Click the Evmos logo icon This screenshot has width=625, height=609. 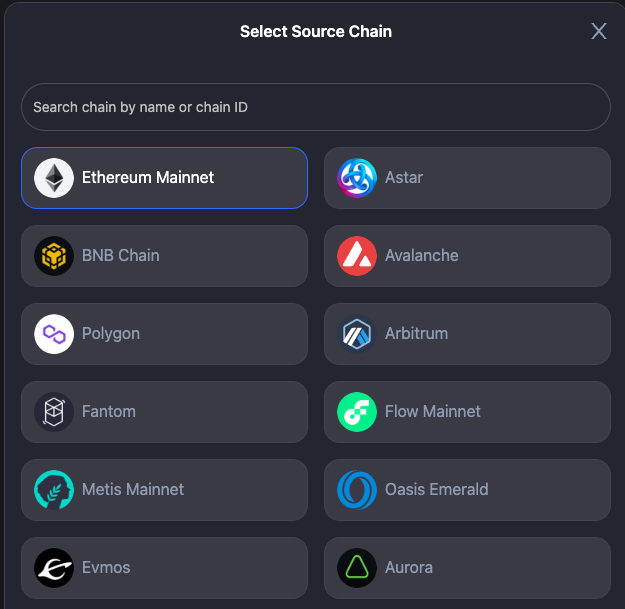tap(54, 568)
